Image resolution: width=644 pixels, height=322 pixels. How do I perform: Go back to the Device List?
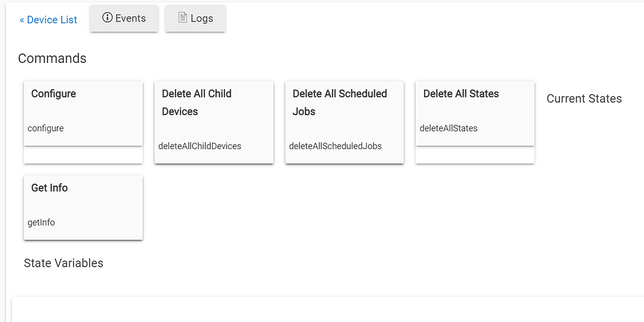point(48,19)
